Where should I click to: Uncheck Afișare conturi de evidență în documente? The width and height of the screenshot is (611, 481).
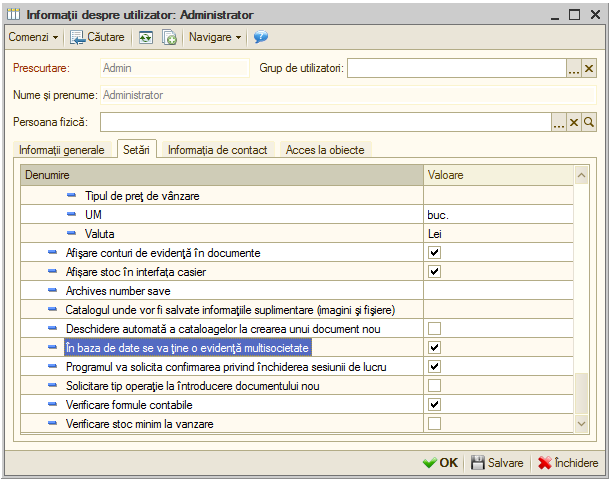[434, 253]
